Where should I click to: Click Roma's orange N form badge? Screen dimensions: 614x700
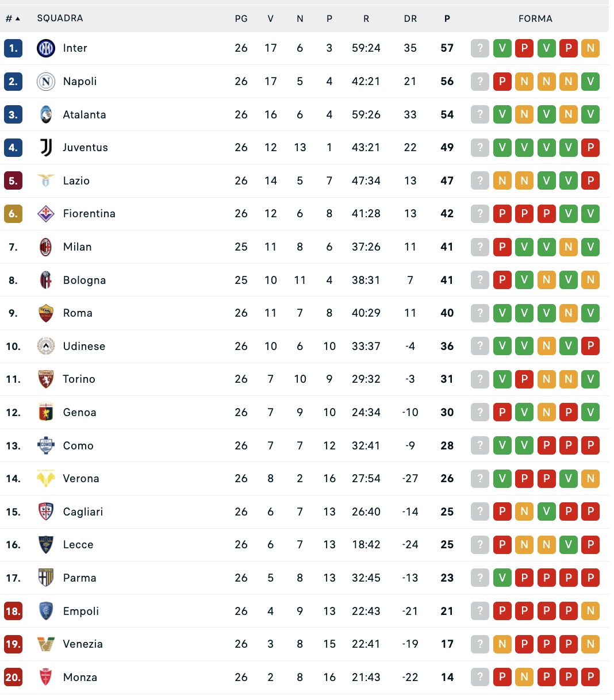(x=569, y=313)
